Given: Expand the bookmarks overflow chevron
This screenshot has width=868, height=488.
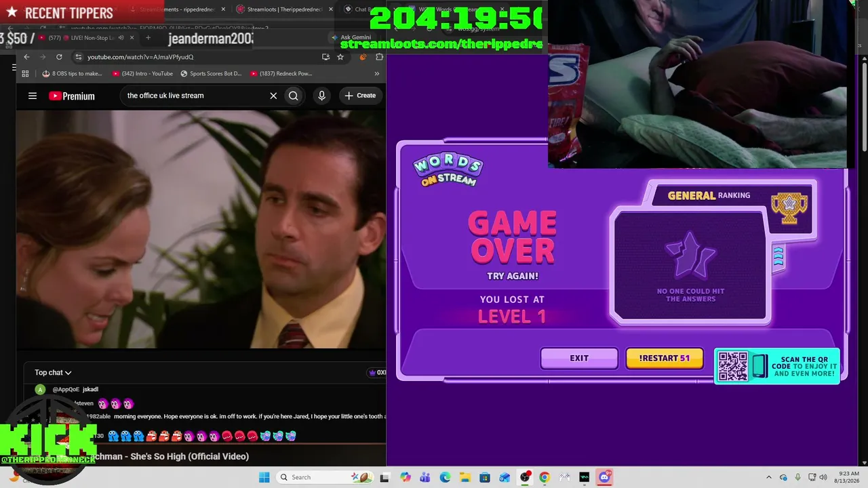Looking at the screenshot, I should click(x=377, y=74).
